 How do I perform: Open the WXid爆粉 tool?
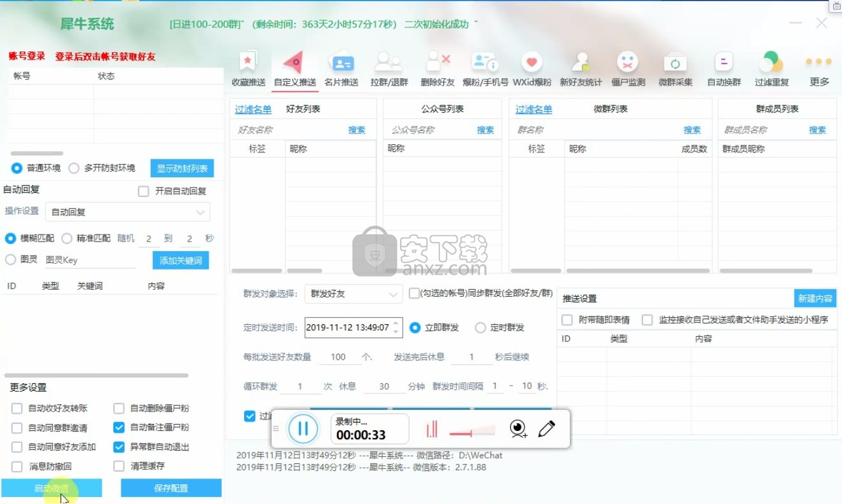coord(532,69)
